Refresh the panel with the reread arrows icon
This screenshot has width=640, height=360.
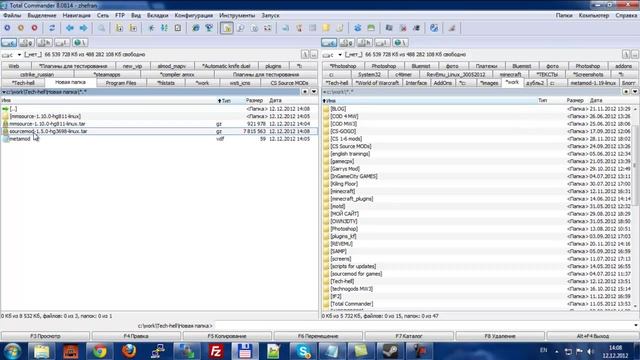click(52, 28)
